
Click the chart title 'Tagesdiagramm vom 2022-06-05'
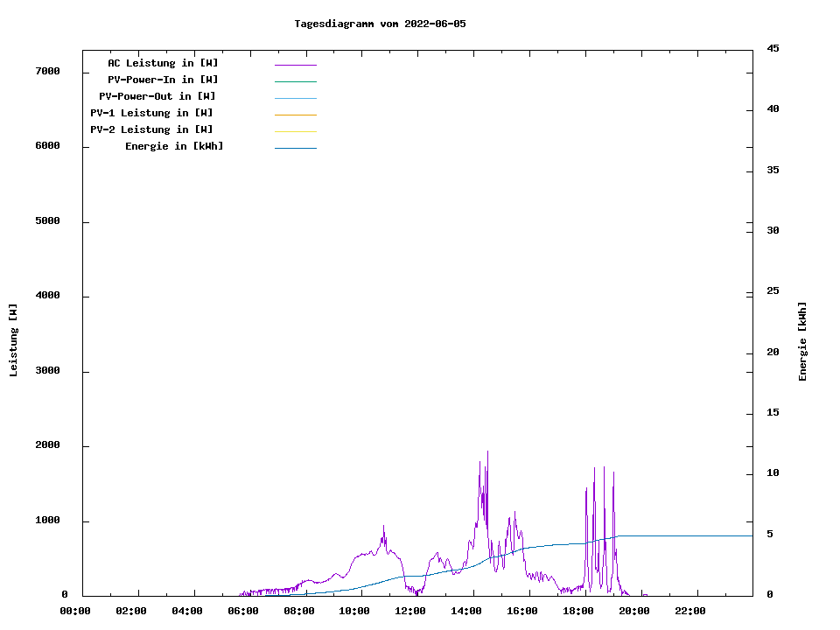(380, 24)
